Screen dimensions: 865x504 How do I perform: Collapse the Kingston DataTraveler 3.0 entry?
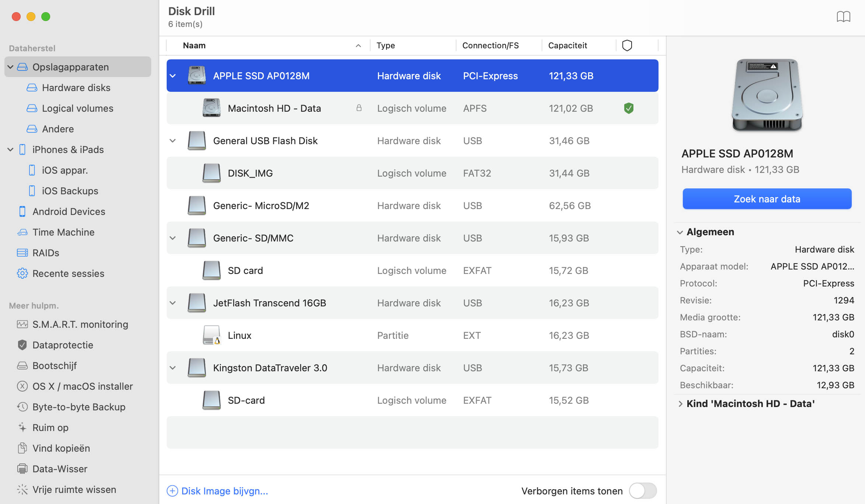(x=172, y=367)
